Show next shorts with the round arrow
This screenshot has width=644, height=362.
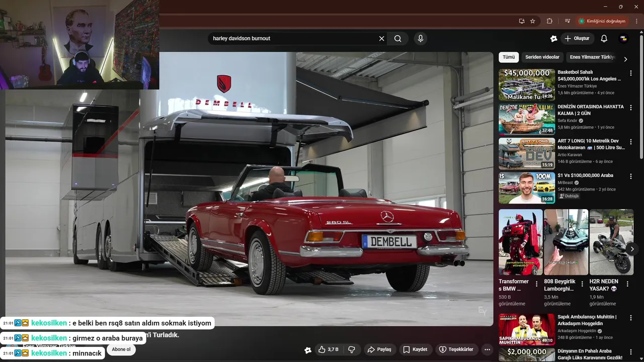tap(632, 249)
